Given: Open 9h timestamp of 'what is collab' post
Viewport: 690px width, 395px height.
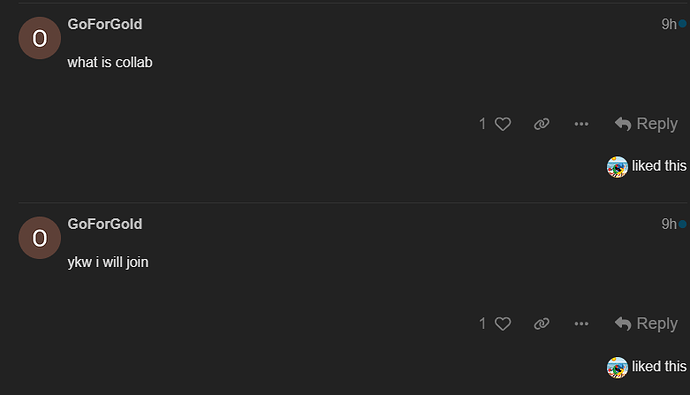Looking at the screenshot, I should (669, 24).
